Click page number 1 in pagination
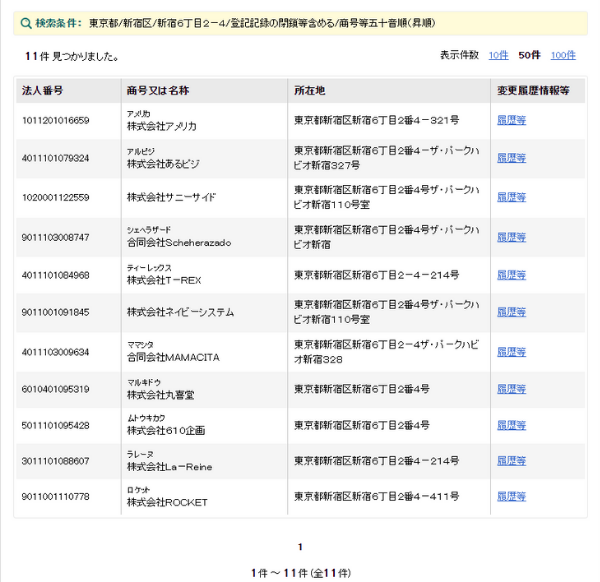Image resolution: width=600 pixels, height=582 pixels. (300, 547)
